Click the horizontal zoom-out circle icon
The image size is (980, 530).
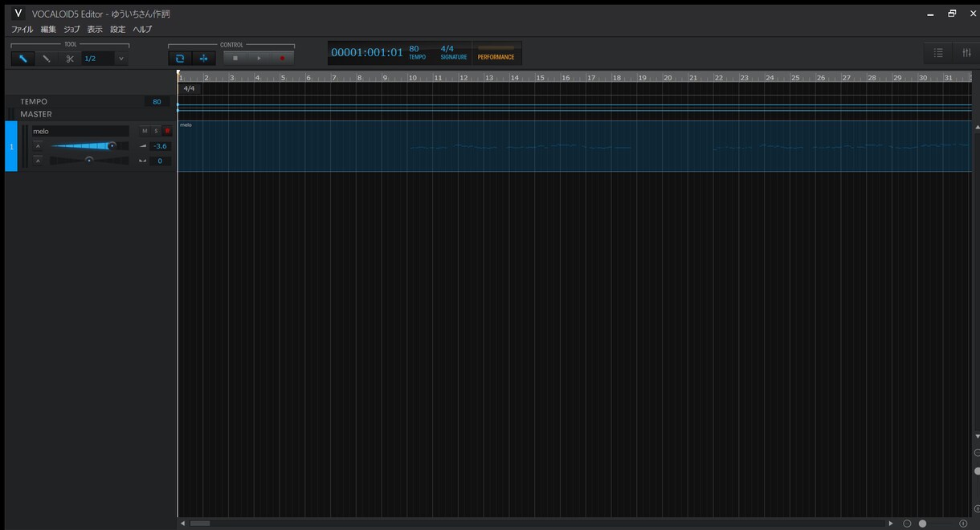(907, 524)
